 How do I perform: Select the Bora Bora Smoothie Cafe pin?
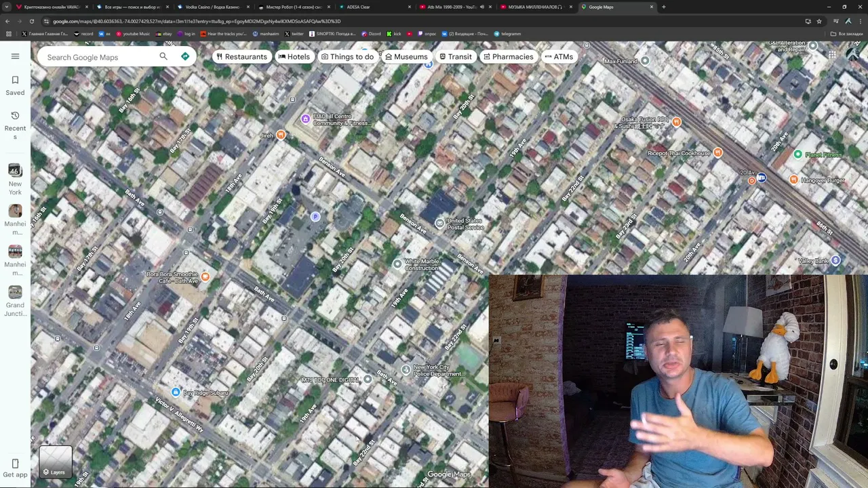click(x=205, y=277)
